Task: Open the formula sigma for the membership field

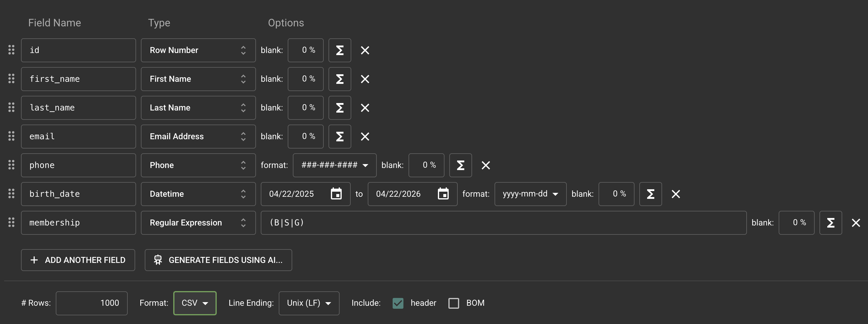Action: click(831, 222)
